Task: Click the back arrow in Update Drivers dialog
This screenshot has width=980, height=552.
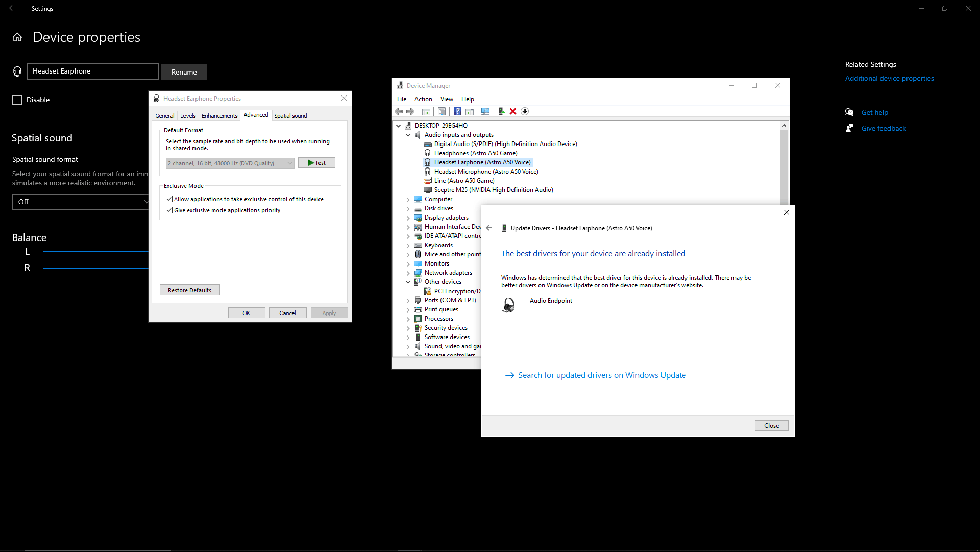Action: tap(489, 228)
